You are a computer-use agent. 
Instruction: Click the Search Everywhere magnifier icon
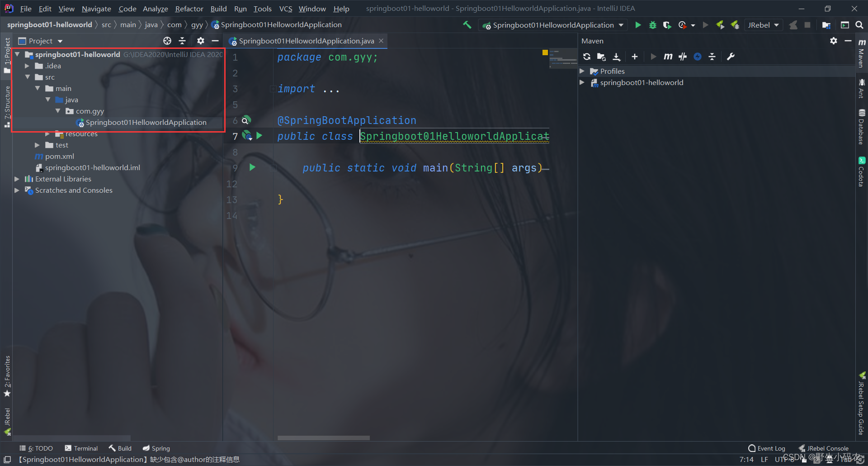pos(859,25)
